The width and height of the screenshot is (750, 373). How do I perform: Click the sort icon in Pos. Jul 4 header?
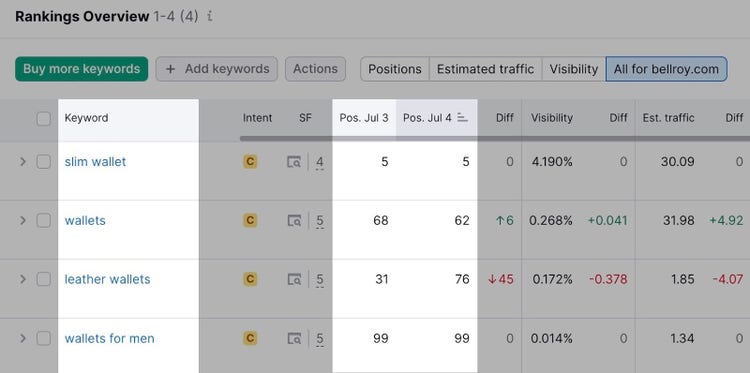coord(463,118)
